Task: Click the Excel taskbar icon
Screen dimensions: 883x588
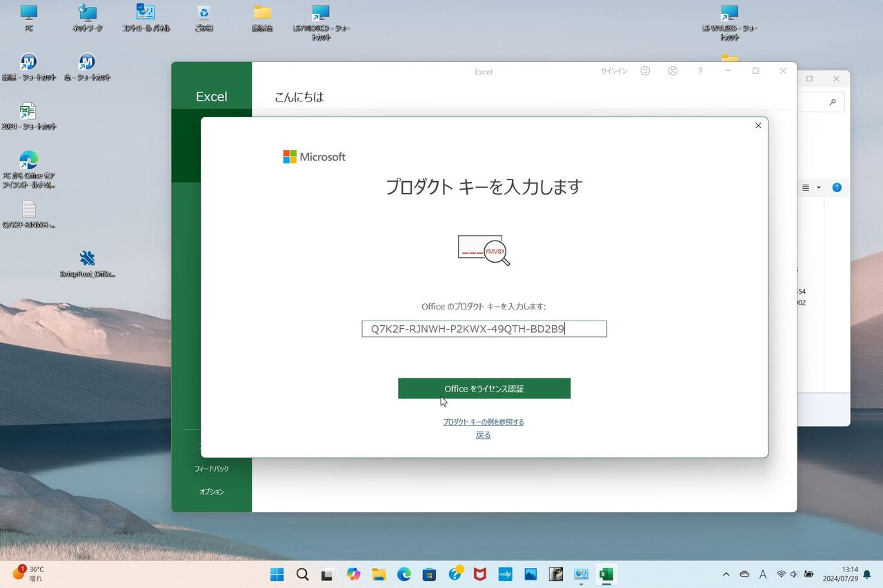Action: (606, 574)
